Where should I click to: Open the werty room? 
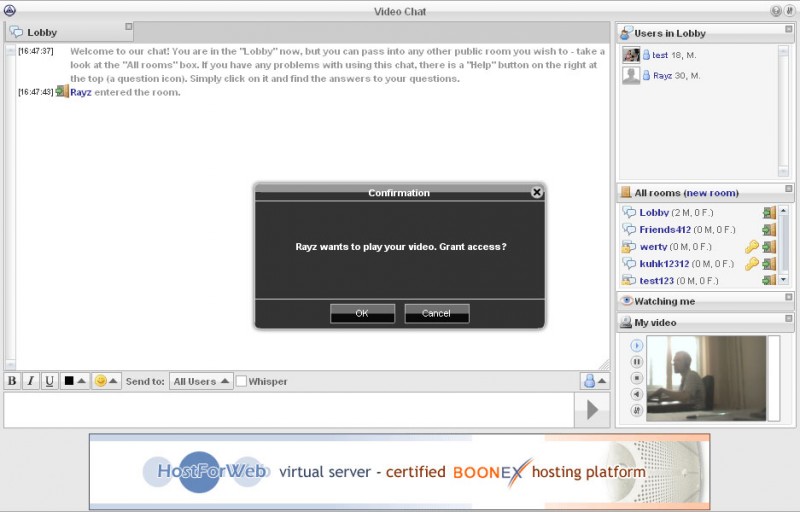pyautogui.click(x=653, y=247)
